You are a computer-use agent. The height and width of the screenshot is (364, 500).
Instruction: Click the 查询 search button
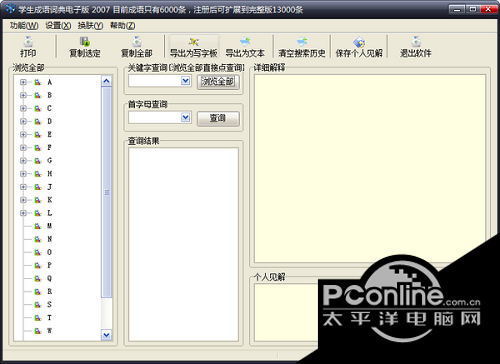218,118
